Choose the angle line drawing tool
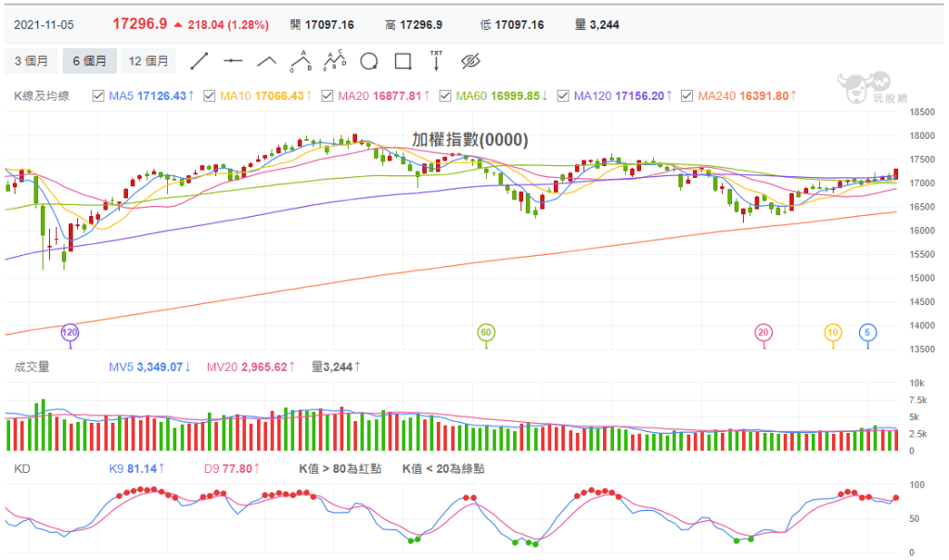The image size is (949, 560). [x=267, y=61]
